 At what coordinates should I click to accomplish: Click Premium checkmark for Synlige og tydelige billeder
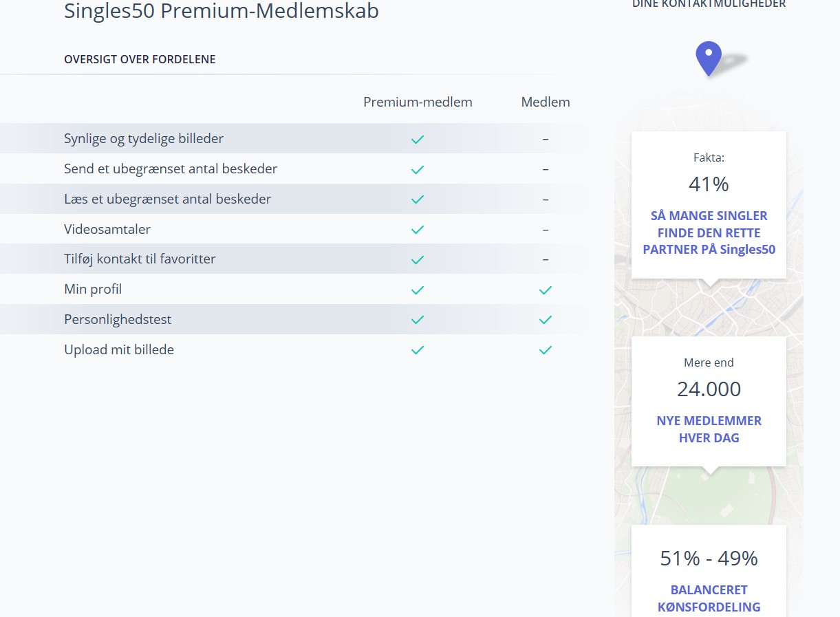click(418, 139)
